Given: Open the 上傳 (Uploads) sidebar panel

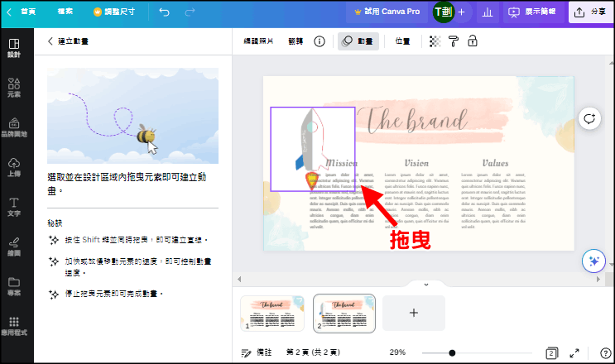Looking at the screenshot, I should pyautogui.click(x=14, y=166).
